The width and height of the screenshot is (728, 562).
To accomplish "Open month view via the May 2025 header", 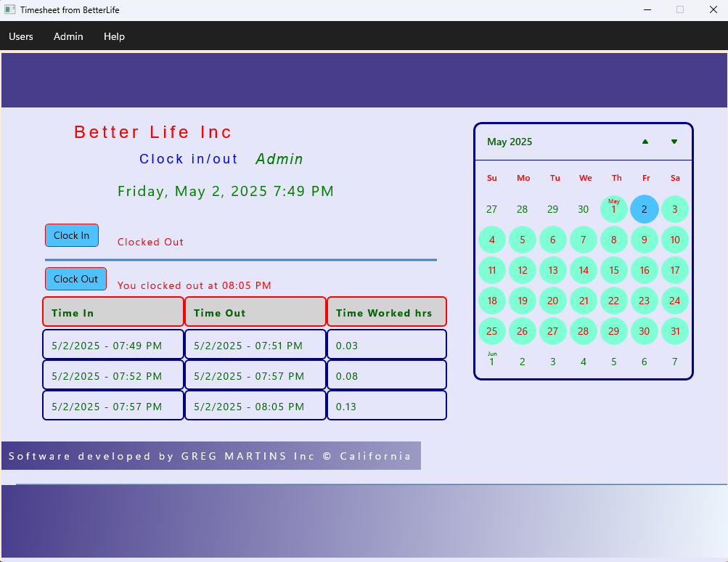I will (510, 142).
